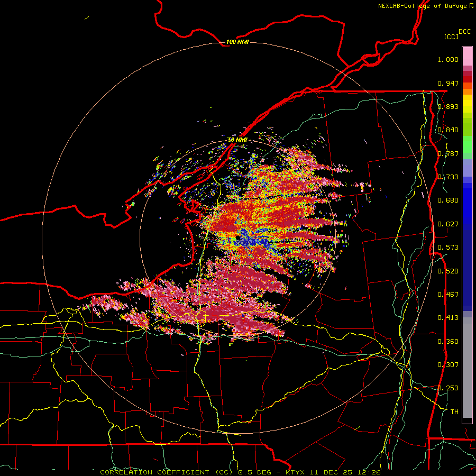Click the black KTYX radar site dot at center
Viewport: 476px width, 476px height.
[237, 238]
